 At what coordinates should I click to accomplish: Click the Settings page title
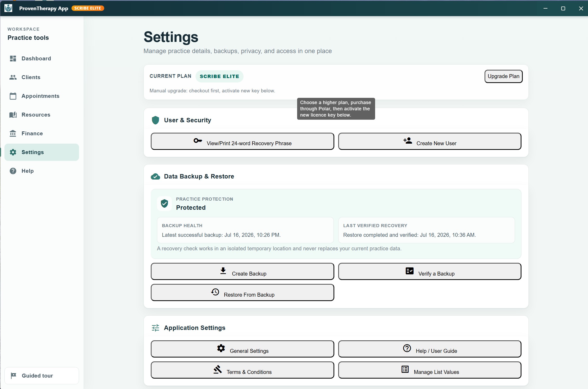pyautogui.click(x=171, y=37)
